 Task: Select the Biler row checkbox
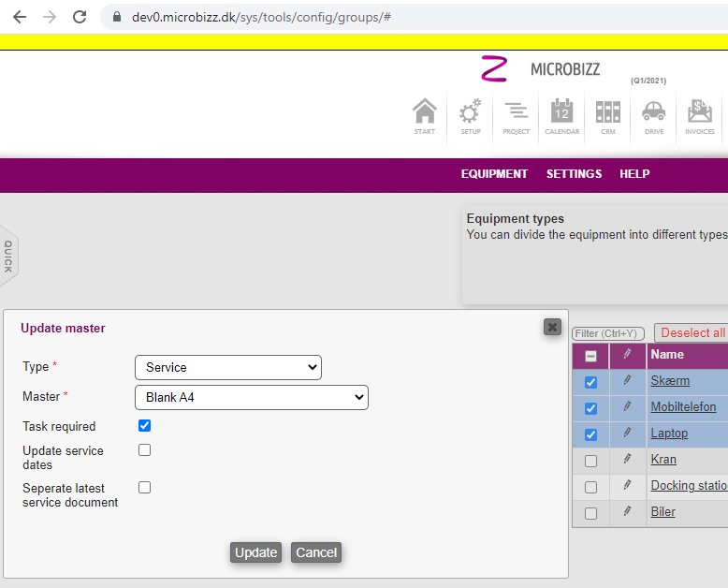coord(590,513)
